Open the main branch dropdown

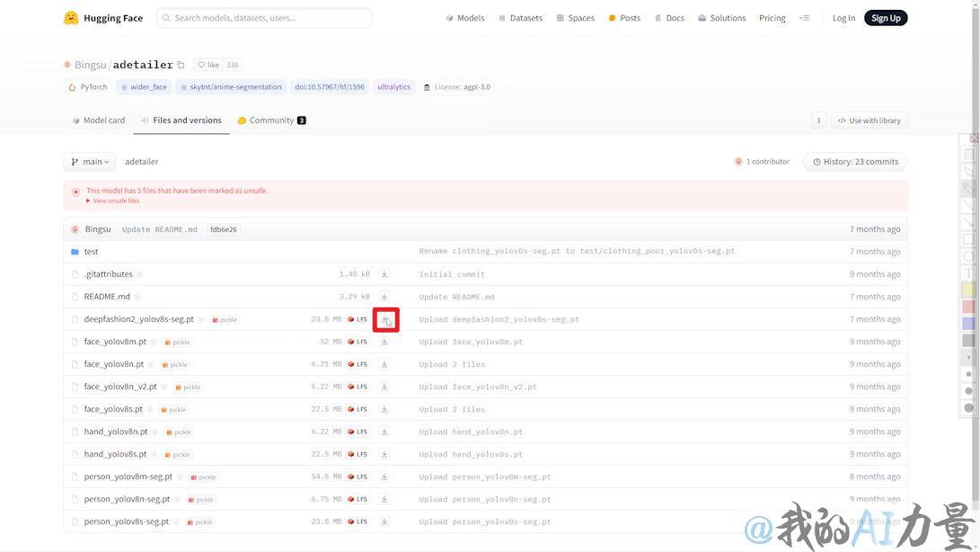pyautogui.click(x=89, y=162)
